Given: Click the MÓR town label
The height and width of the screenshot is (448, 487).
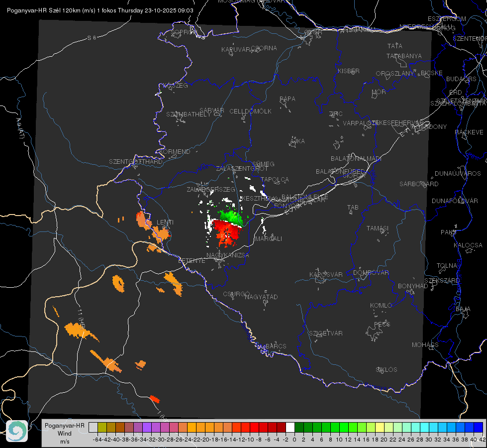Looking at the screenshot, I should point(379,92).
